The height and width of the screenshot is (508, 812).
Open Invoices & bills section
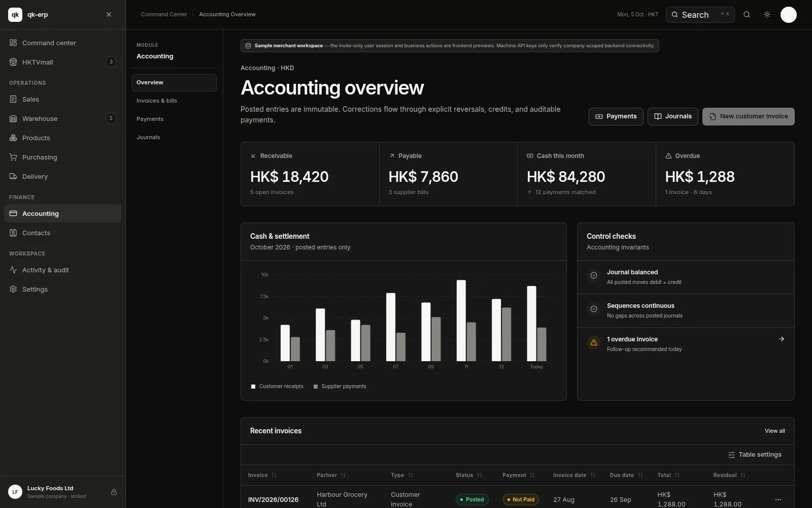[174, 101]
